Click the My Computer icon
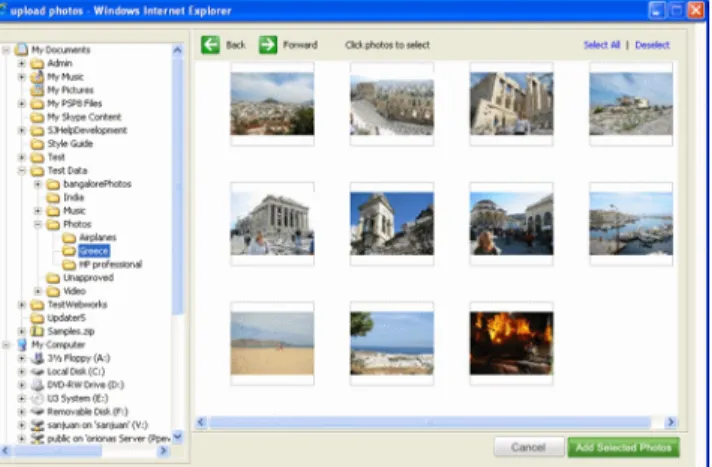Screen dimensions: 712x467 pyautogui.click(x=21, y=345)
